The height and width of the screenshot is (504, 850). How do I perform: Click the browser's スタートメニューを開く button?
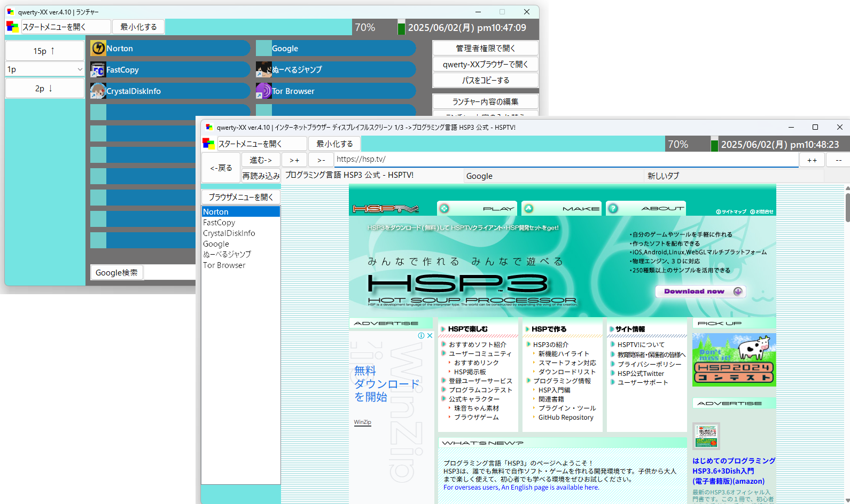pos(262,144)
